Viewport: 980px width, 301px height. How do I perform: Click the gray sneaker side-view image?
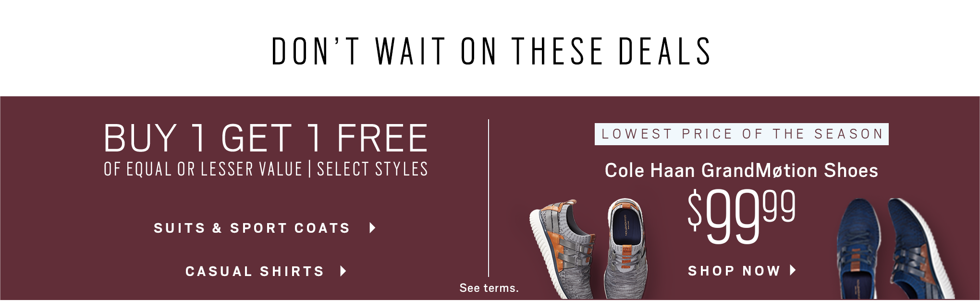coord(562,249)
